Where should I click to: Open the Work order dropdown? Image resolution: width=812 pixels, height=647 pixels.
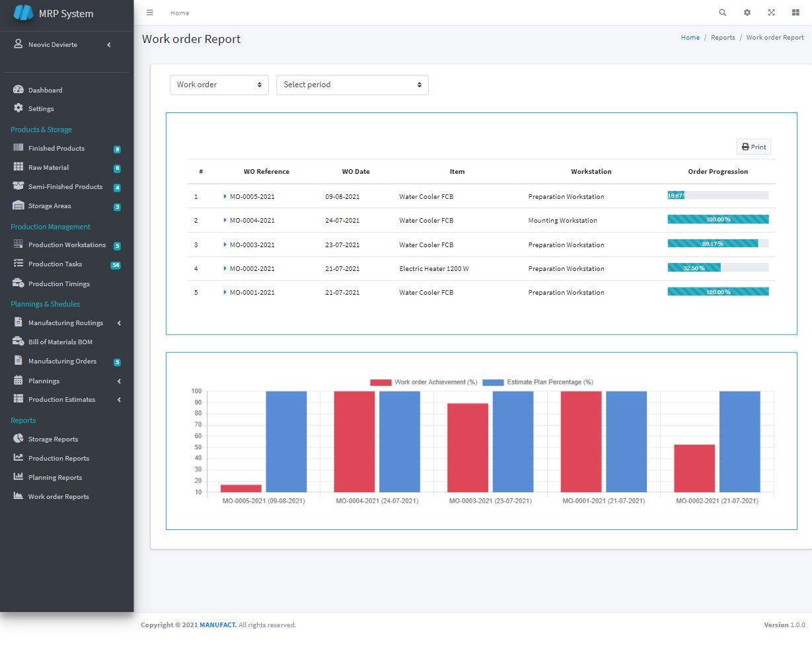point(219,85)
